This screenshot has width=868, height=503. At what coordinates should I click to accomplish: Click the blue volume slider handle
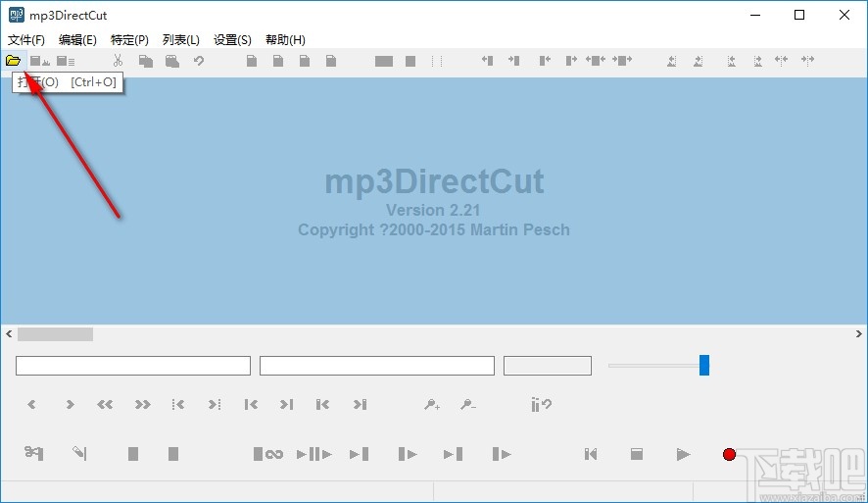point(704,366)
